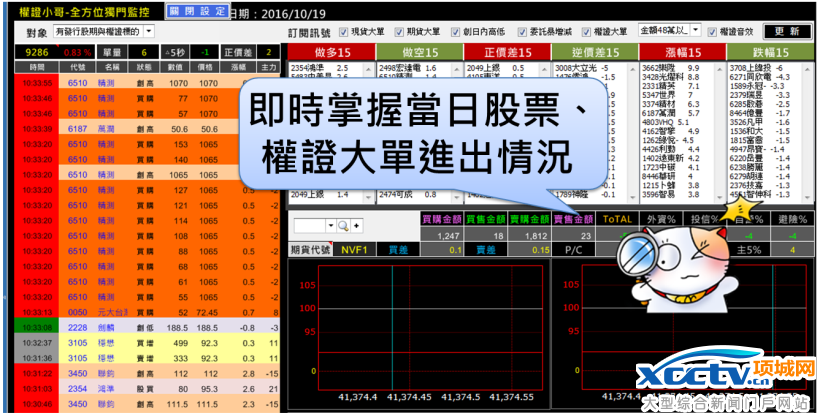Viewport: 820px width, 416px height.
Task: Select the 做多15 column header
Action: [328, 52]
